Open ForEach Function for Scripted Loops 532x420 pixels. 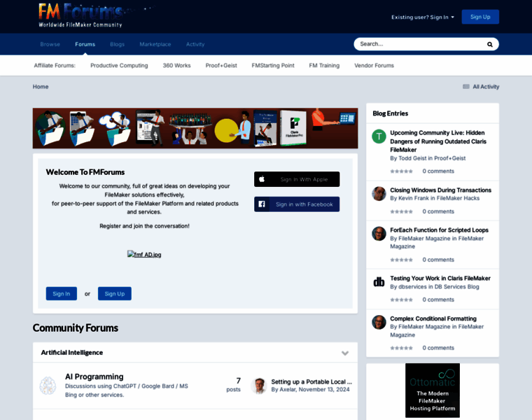click(x=439, y=230)
